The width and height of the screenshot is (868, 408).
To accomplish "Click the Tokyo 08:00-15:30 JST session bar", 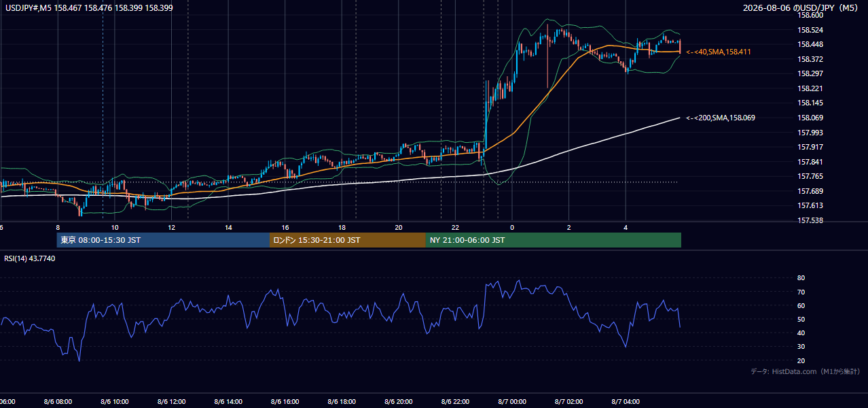I will [163, 240].
